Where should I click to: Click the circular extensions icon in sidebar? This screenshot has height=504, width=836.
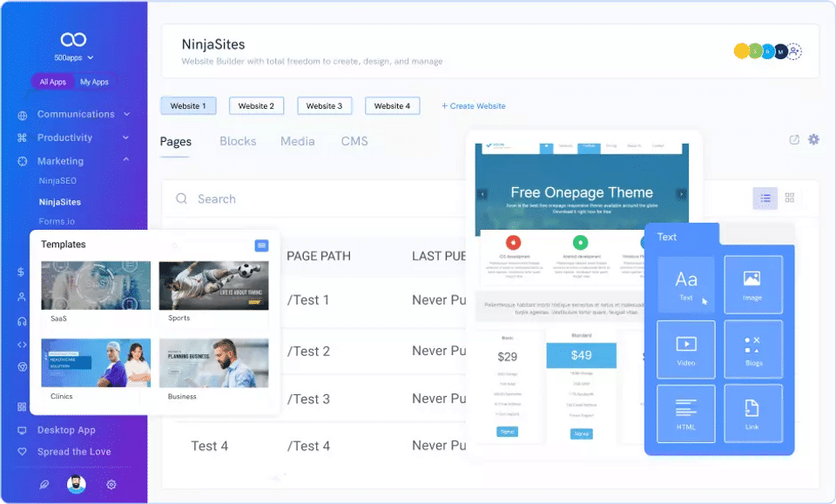point(22,366)
